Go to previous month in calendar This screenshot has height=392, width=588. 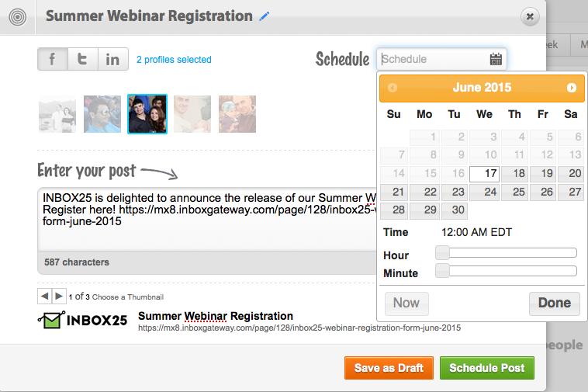[393, 88]
